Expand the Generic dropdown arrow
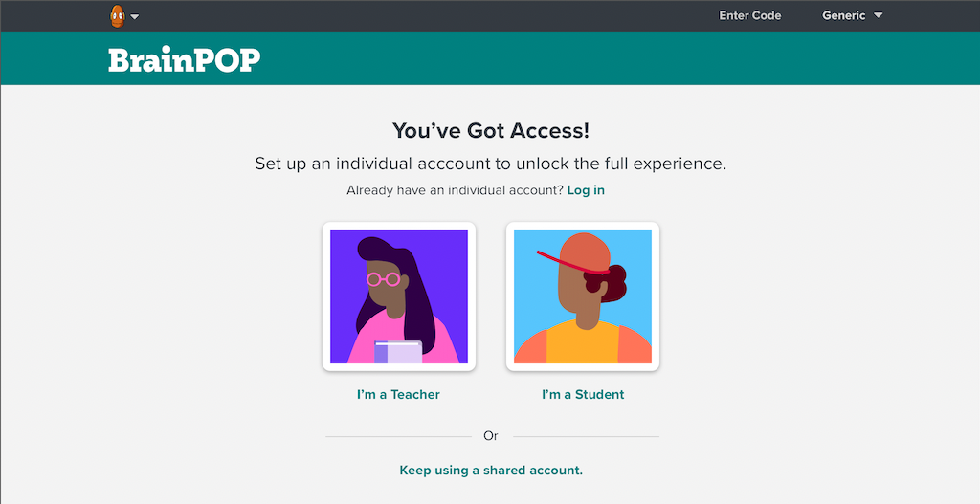This screenshot has height=504, width=980. pyautogui.click(x=879, y=15)
